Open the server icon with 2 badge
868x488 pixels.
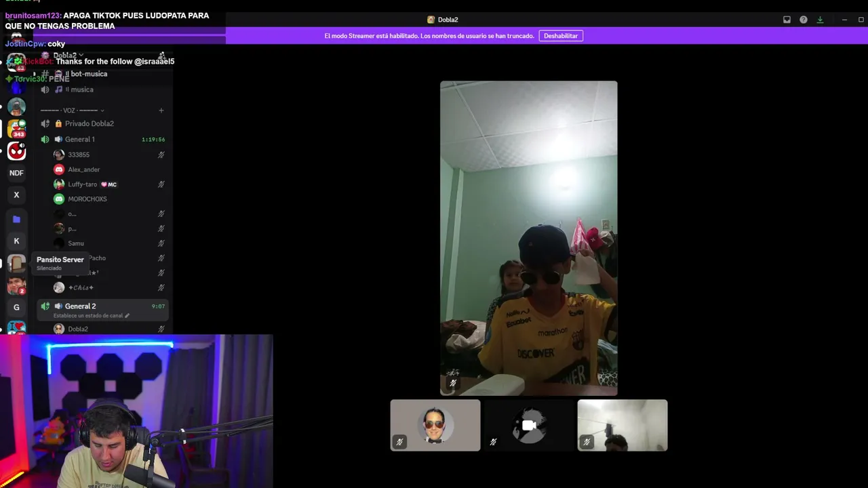click(16, 285)
